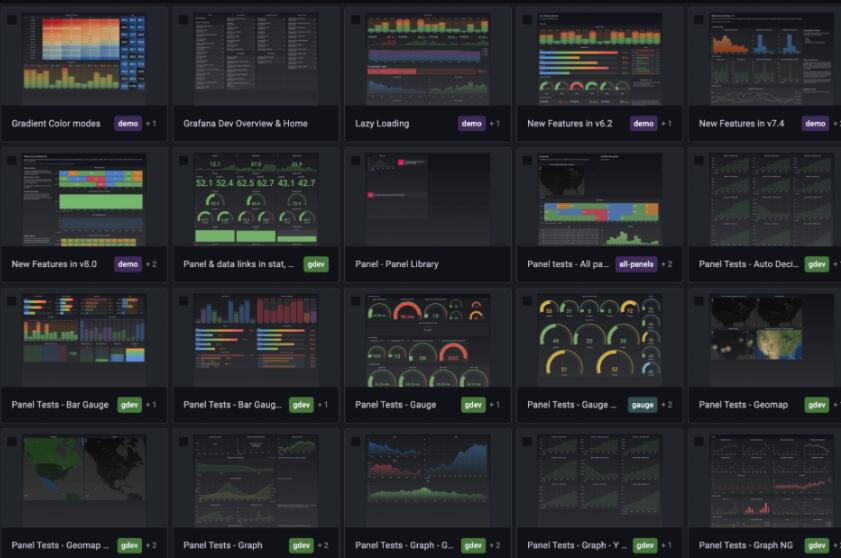
Task: Click the Panel Tests - Graph NG title
Action: click(746, 545)
